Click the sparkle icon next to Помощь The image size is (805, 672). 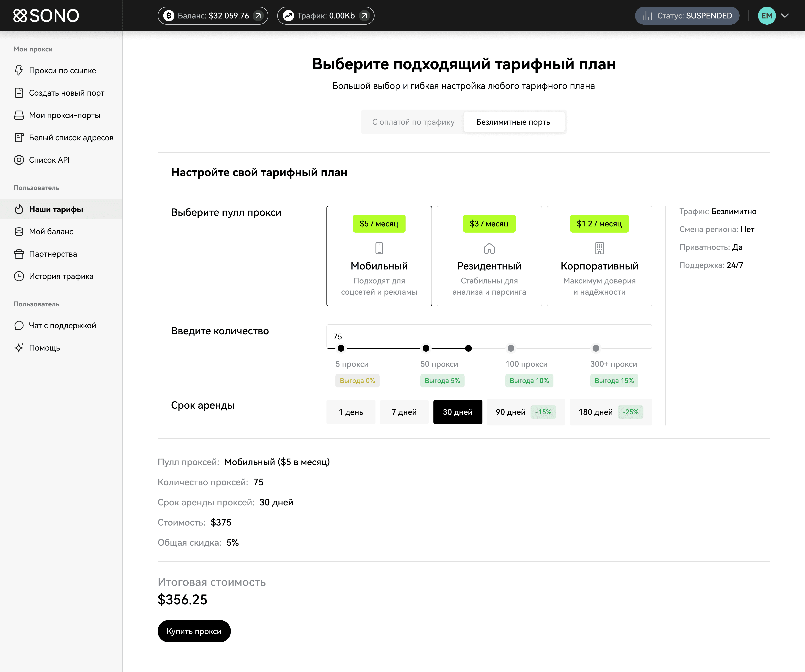click(x=19, y=348)
